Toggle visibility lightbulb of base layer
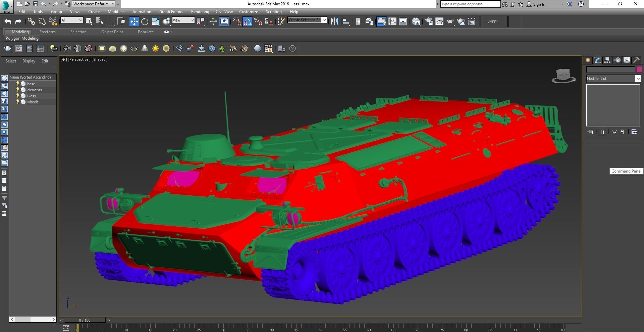Viewport: 644px width, 332px height. pos(18,84)
